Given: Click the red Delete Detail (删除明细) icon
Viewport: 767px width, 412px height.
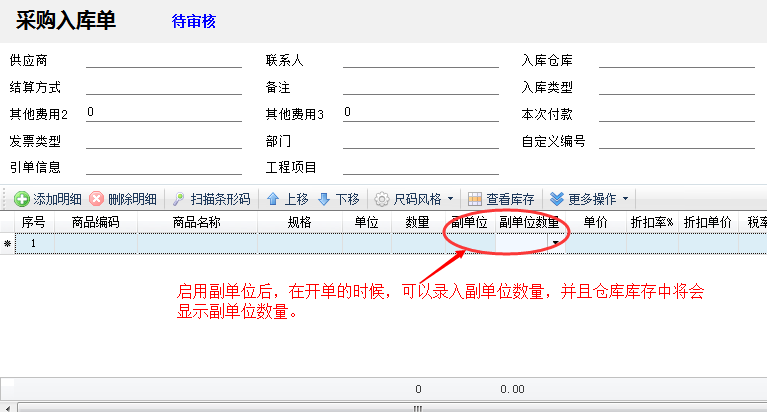Looking at the screenshot, I should coord(96,199).
